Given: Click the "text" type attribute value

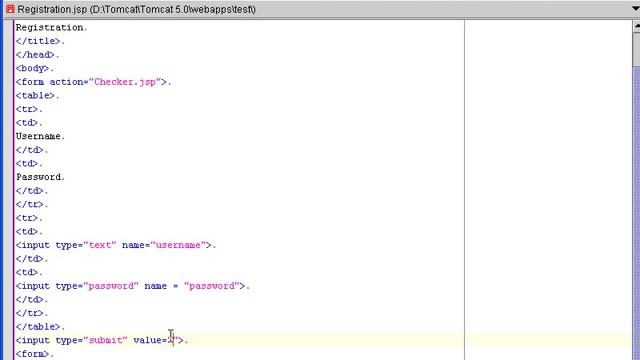Looking at the screenshot, I should [x=100, y=245].
